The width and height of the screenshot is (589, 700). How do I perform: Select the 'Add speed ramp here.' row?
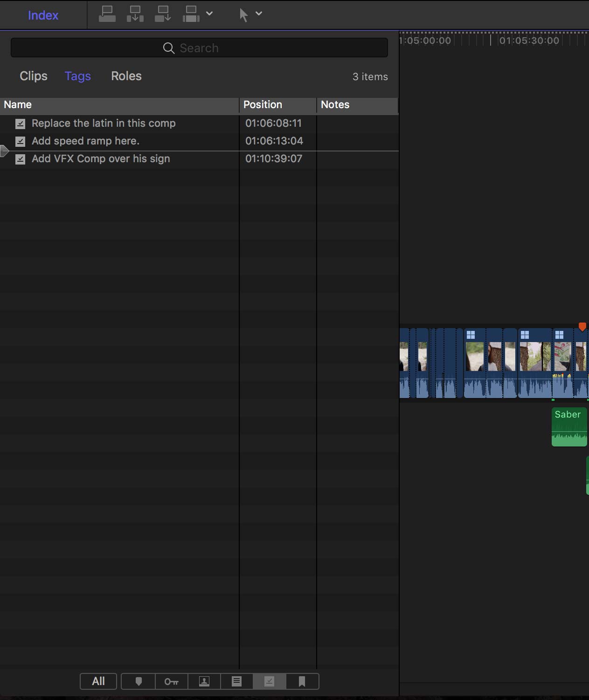(199, 141)
